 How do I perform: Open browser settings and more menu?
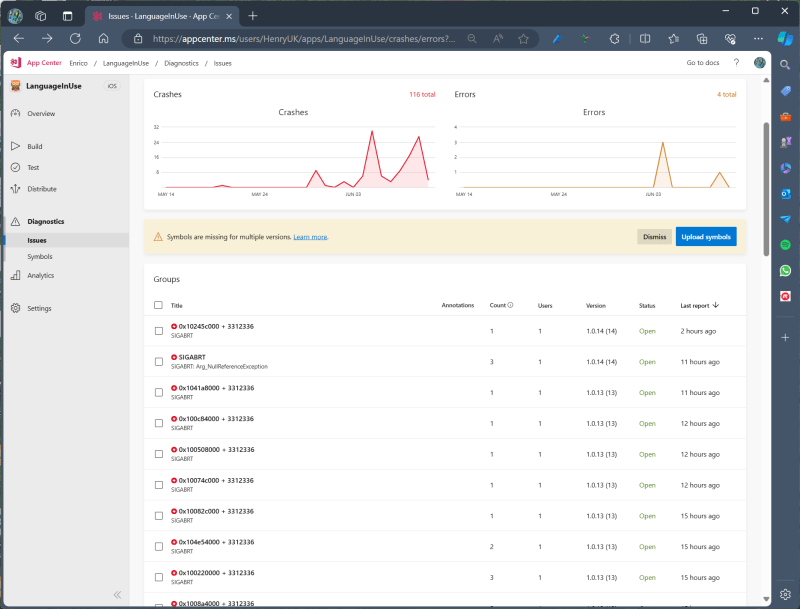pyautogui.click(x=758, y=39)
